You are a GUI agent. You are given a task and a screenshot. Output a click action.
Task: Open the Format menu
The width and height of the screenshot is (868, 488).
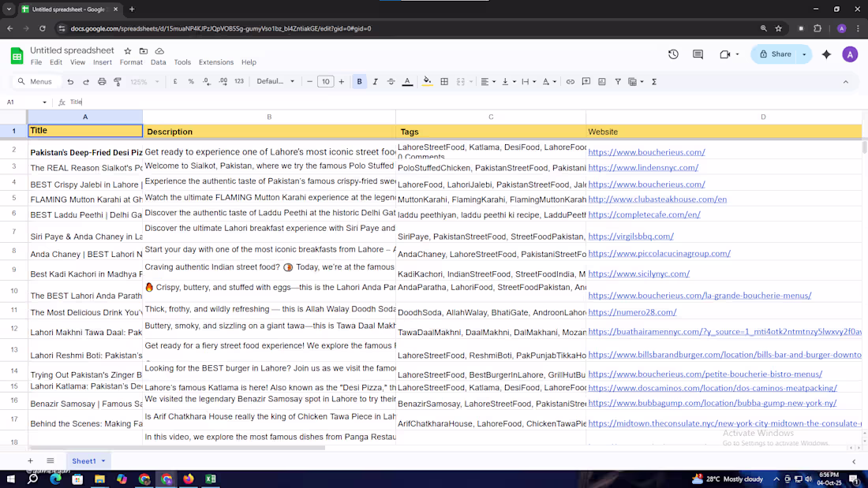click(x=131, y=62)
